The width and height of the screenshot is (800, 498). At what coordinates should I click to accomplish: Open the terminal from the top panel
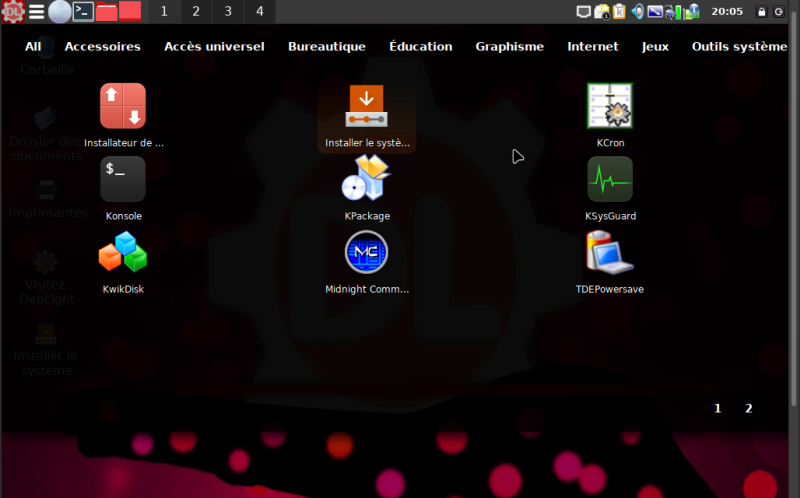pos(84,12)
